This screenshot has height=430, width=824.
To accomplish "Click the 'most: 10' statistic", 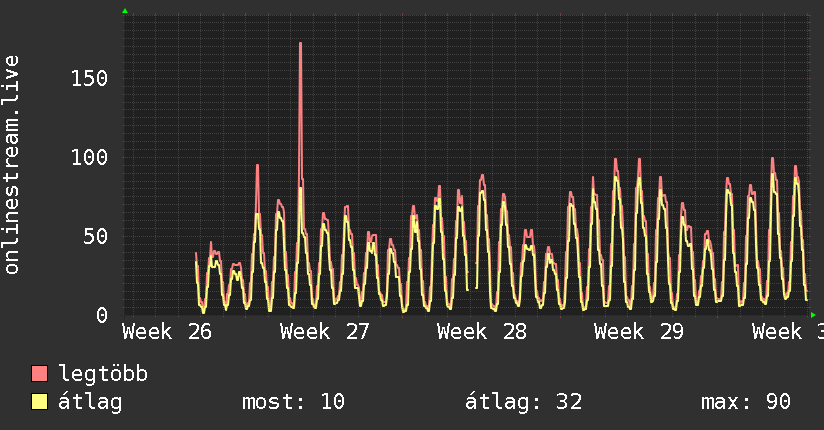I will coord(293,402).
